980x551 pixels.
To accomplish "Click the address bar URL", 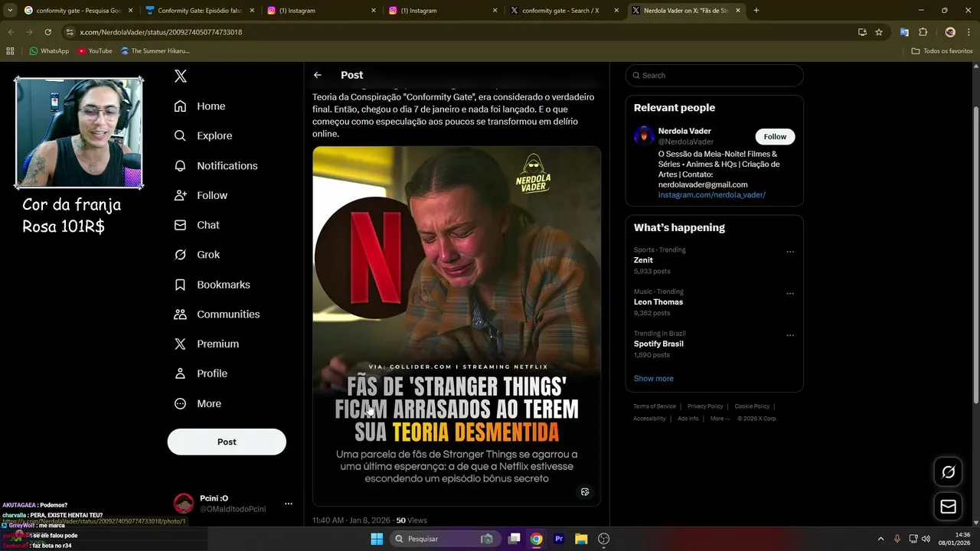I will click(x=161, y=32).
